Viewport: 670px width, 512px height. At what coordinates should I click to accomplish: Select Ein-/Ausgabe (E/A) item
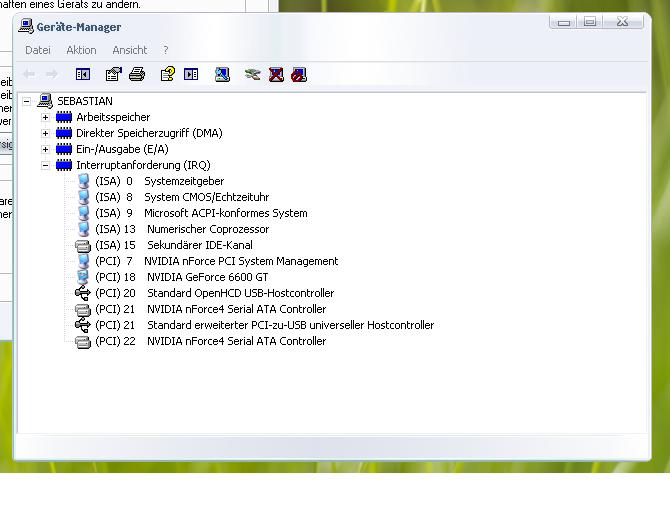click(x=122, y=149)
